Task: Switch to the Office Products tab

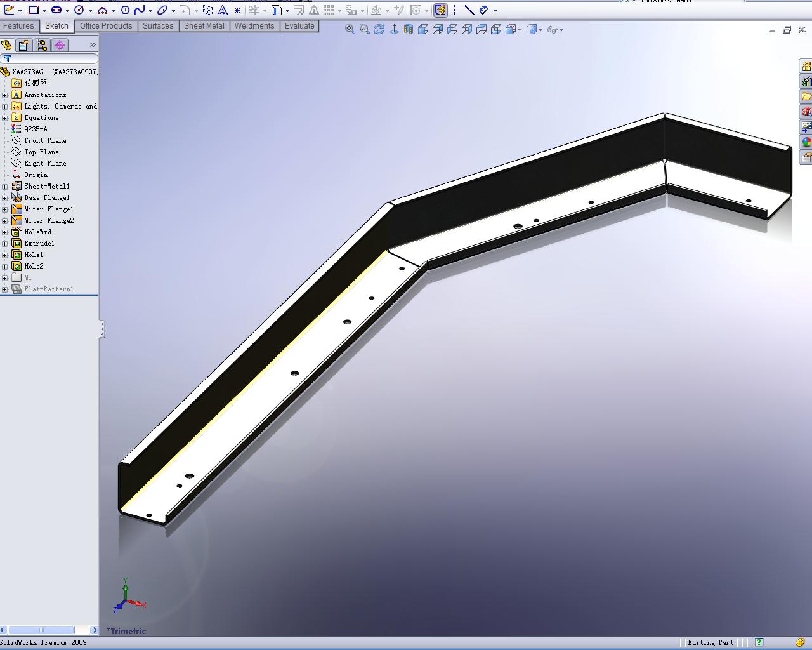Action: [x=106, y=26]
